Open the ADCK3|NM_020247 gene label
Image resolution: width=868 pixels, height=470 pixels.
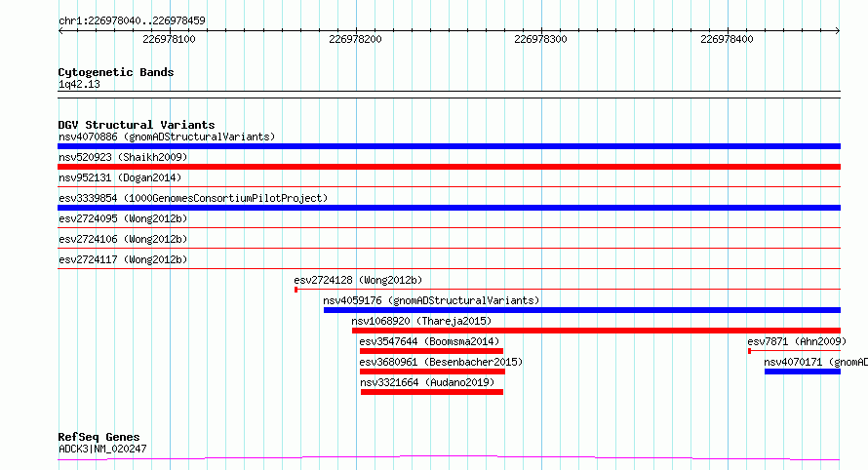pos(102,449)
